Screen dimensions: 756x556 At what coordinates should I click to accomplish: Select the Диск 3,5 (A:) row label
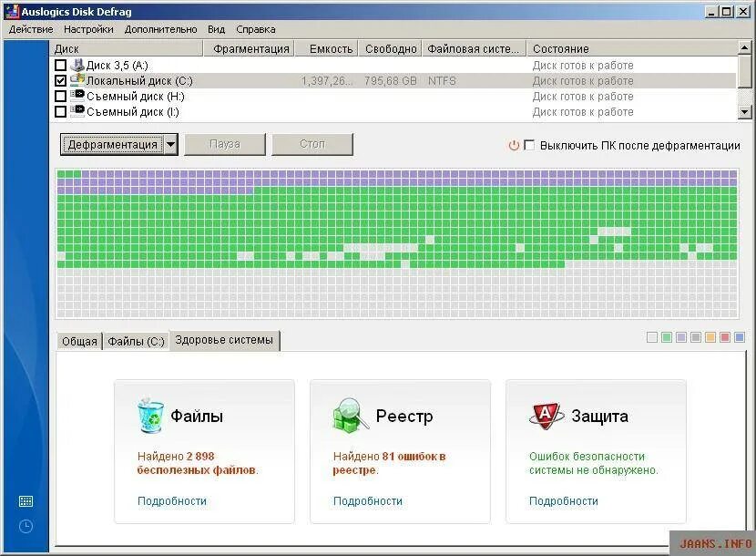pos(117,66)
